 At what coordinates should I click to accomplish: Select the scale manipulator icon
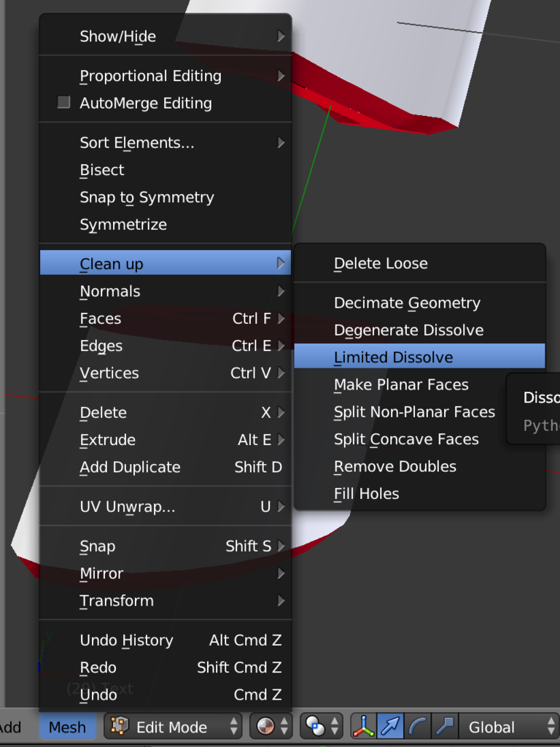point(444,727)
